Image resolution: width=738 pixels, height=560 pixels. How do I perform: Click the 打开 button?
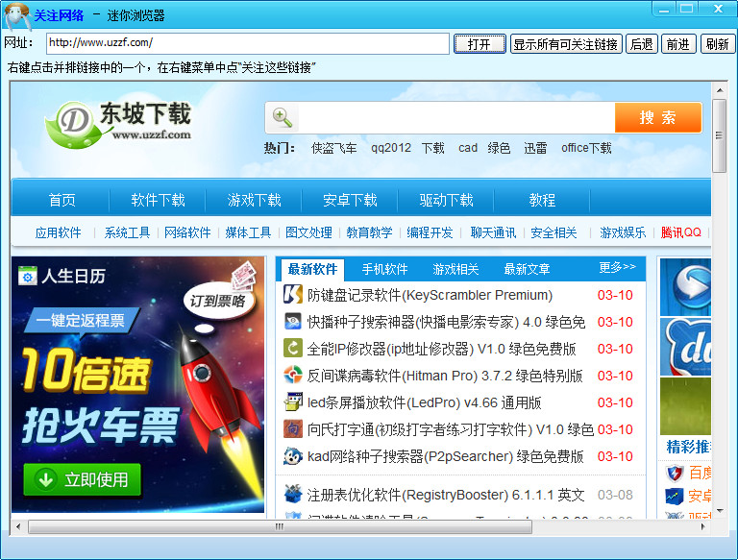tap(480, 44)
